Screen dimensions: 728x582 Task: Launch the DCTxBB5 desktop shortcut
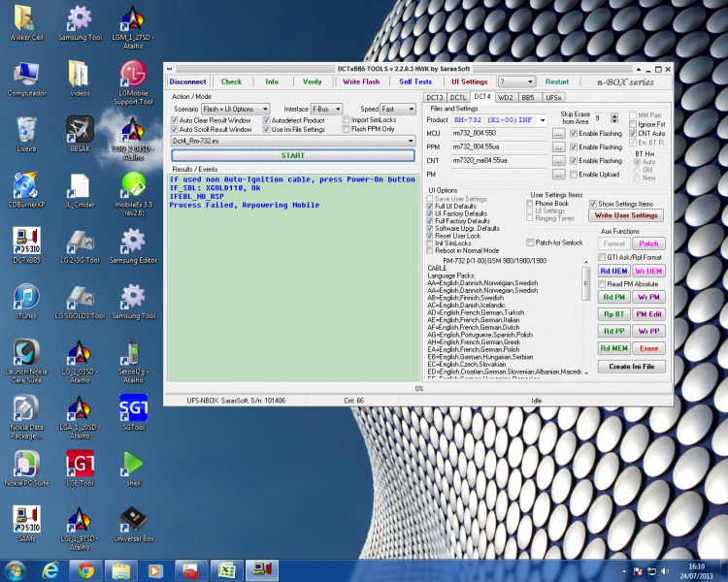coord(26,246)
